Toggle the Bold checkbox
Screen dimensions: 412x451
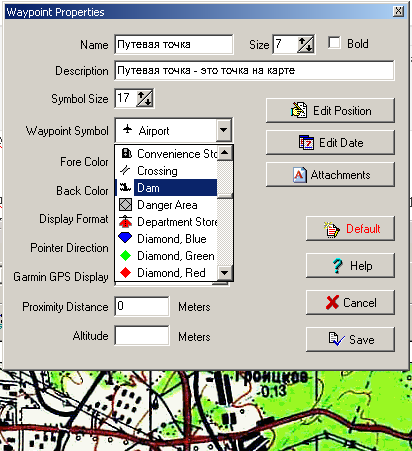(x=334, y=43)
